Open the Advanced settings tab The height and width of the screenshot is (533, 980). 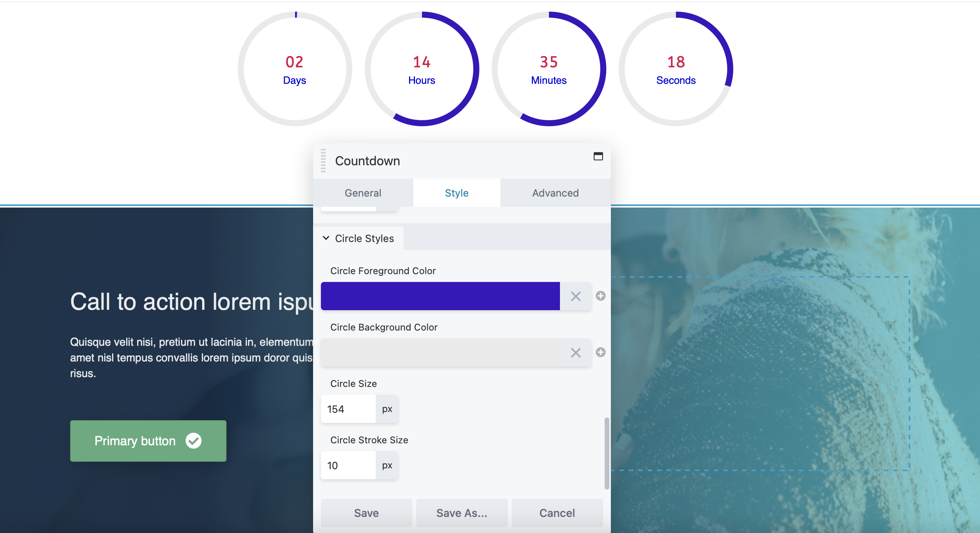[x=555, y=192]
